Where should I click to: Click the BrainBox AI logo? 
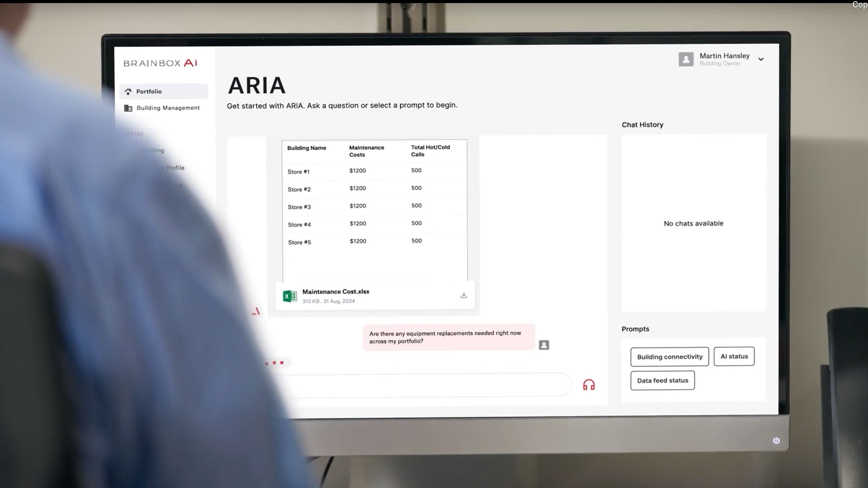(160, 63)
